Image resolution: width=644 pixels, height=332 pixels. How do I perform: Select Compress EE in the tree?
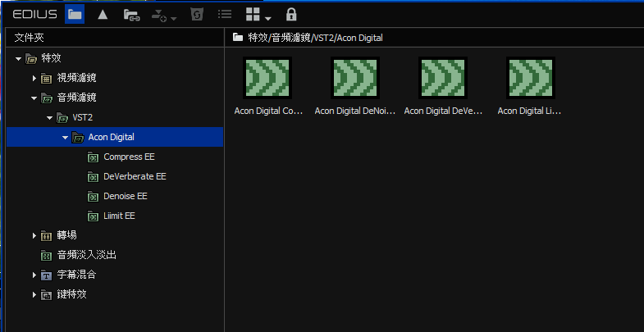click(130, 157)
